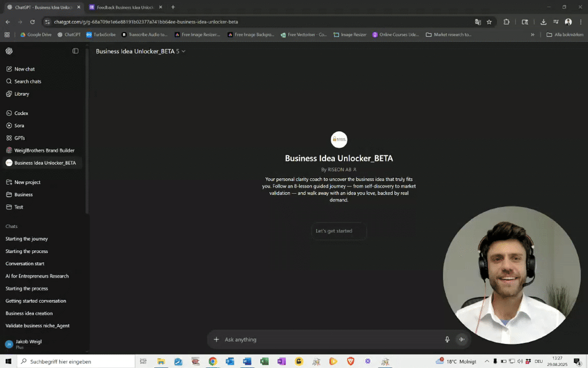Click the 'By RISEON AB' creator link
Viewport: 588px width, 368px height.
(x=339, y=170)
